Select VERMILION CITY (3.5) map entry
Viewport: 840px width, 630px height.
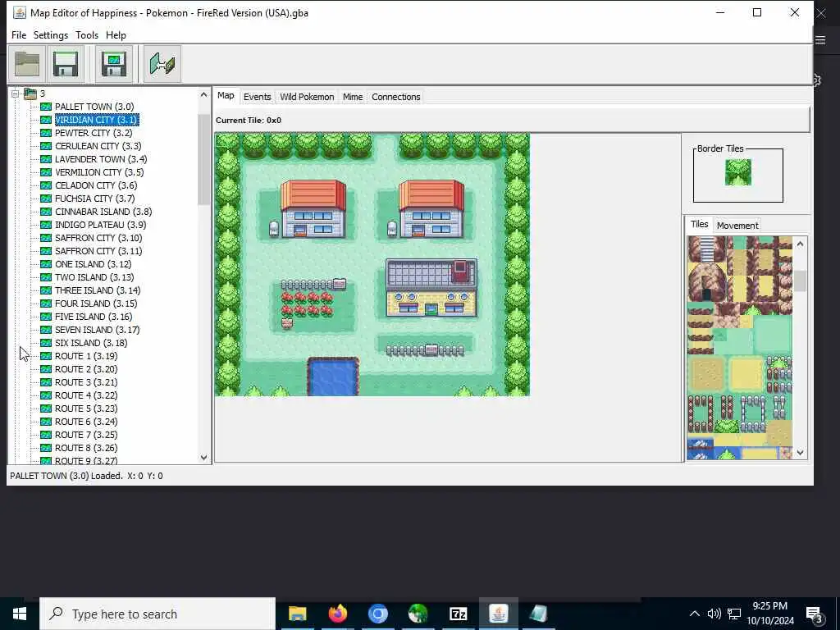pos(99,172)
